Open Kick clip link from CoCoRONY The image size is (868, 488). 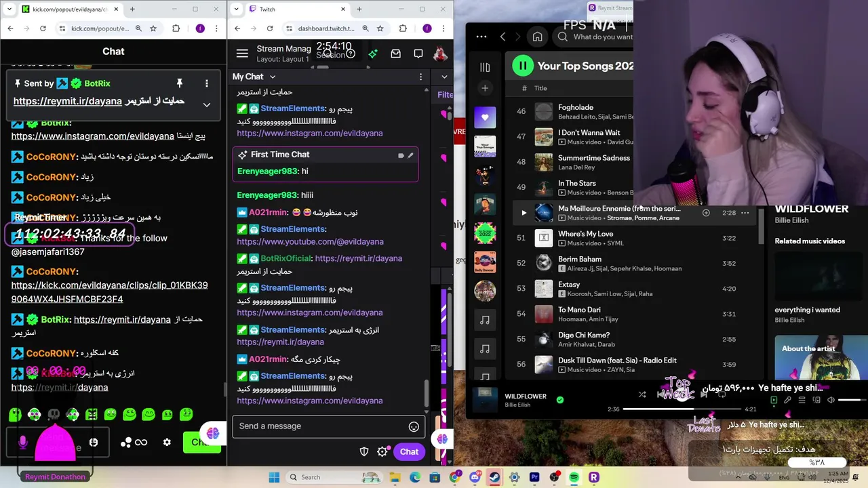coord(110,292)
